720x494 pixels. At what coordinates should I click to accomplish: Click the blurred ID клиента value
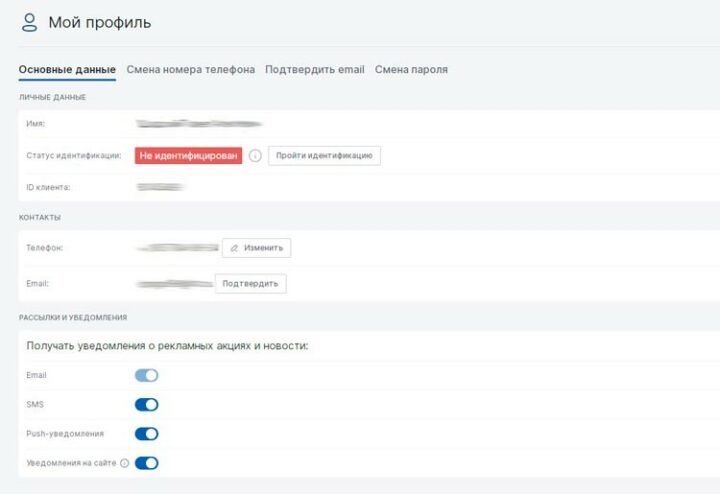[160, 187]
